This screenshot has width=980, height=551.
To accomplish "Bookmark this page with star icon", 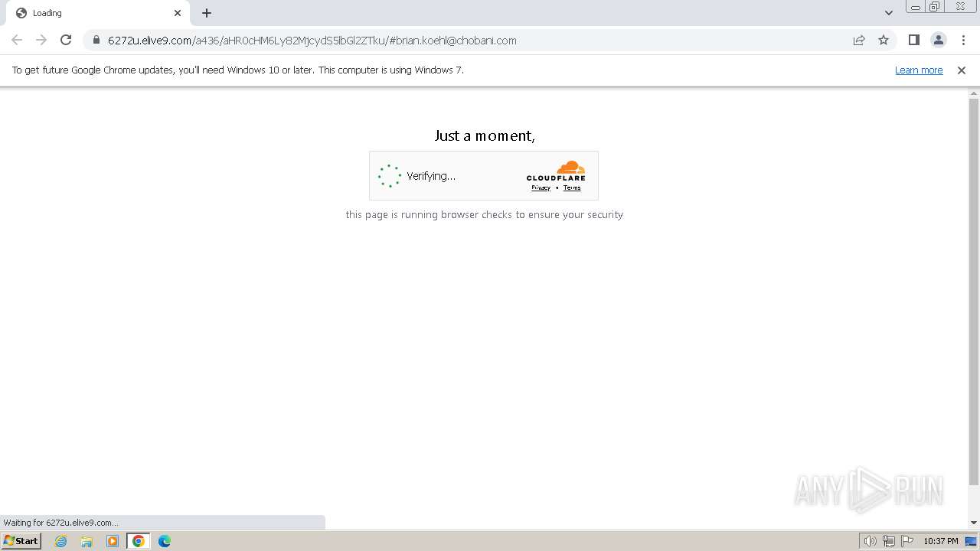I will coord(884,40).
